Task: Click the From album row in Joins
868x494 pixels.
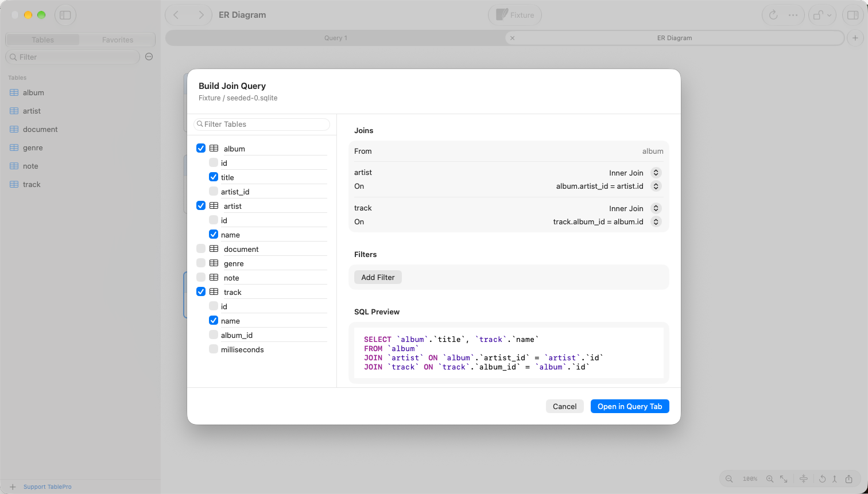Action: click(x=509, y=151)
